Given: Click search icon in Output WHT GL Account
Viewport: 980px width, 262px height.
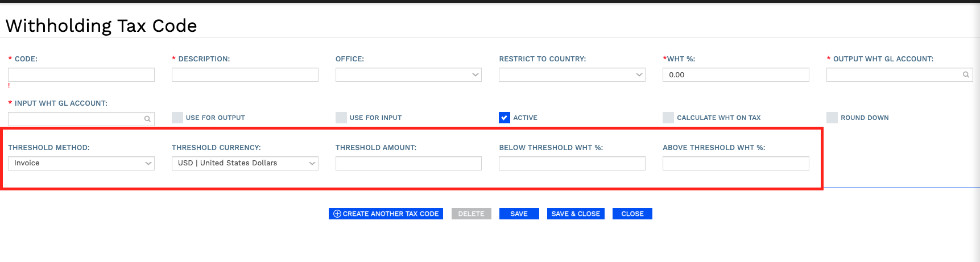Looking at the screenshot, I should pos(965,75).
